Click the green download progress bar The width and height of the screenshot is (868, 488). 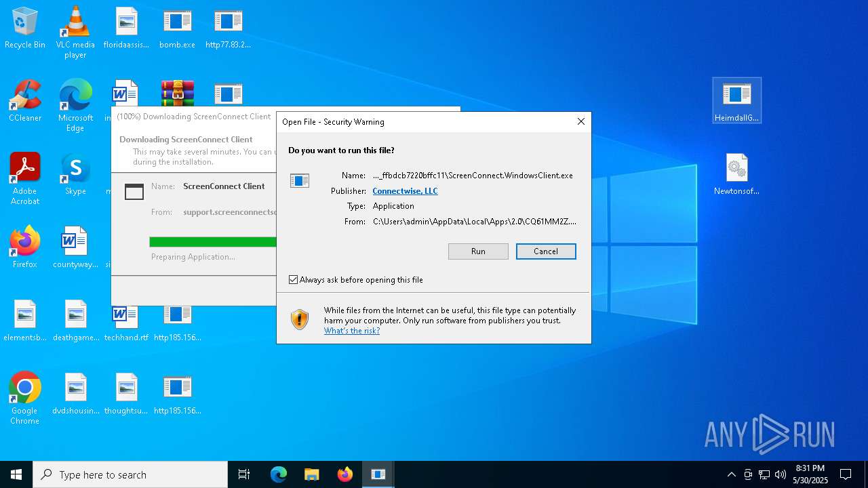pos(213,242)
